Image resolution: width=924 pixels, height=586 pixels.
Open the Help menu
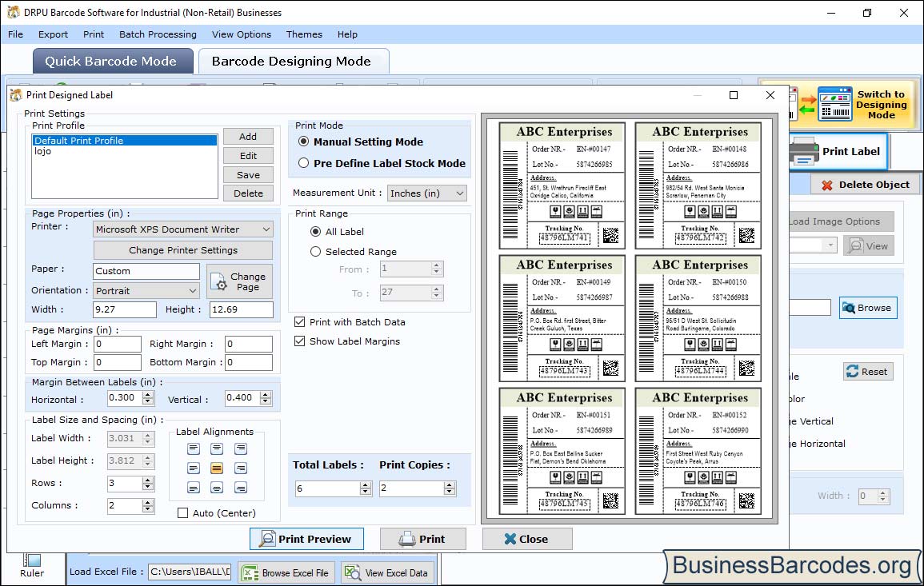coord(347,34)
